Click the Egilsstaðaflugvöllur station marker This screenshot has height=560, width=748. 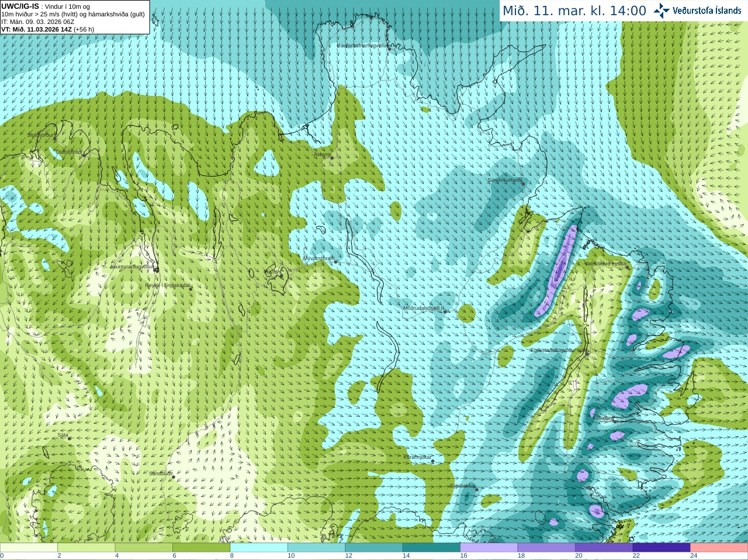pyautogui.click(x=587, y=354)
